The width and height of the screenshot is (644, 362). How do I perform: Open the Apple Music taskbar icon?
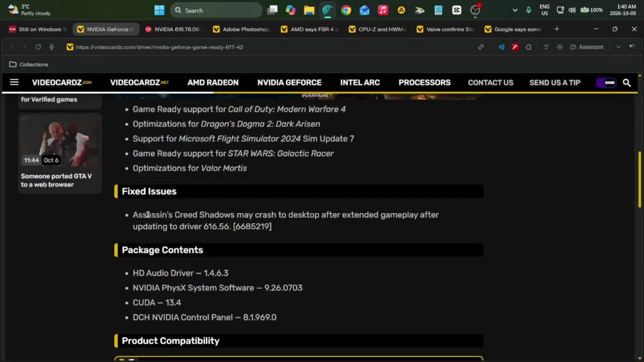pos(383,10)
